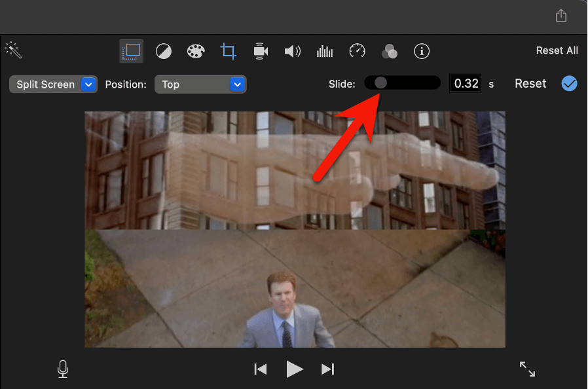Open the color correction palette
The width and height of the screenshot is (588, 389).
click(x=196, y=51)
